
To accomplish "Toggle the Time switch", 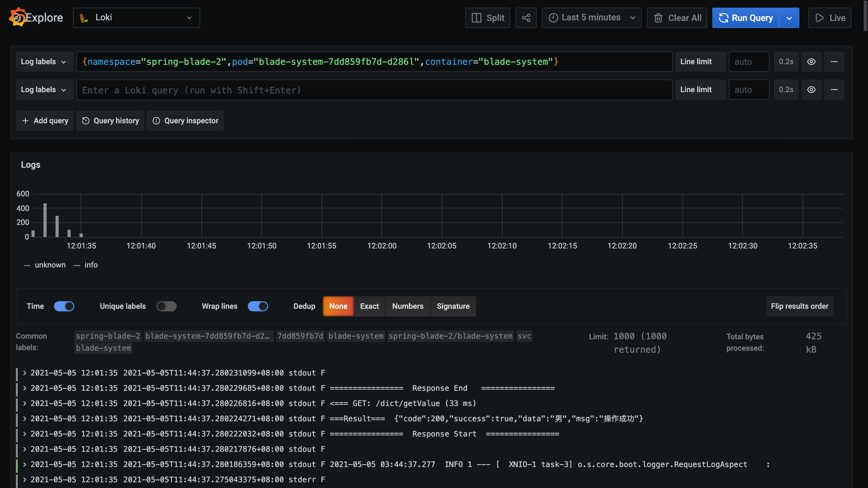I will [x=64, y=306].
